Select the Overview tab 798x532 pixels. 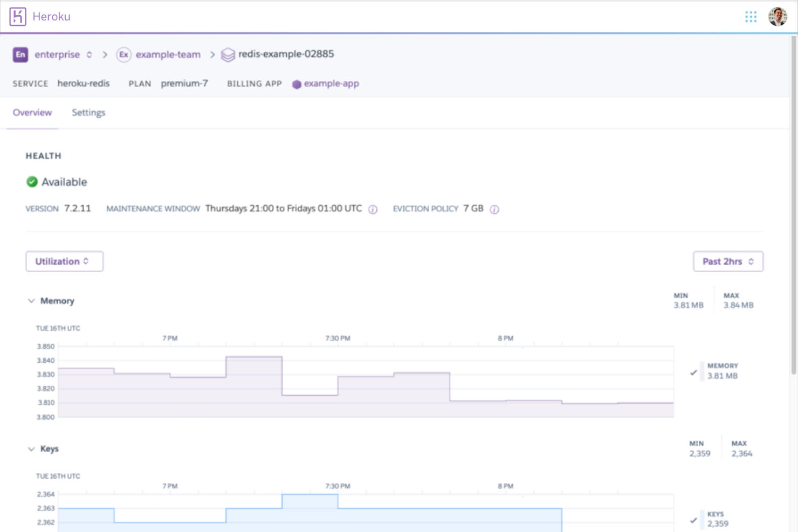32,112
